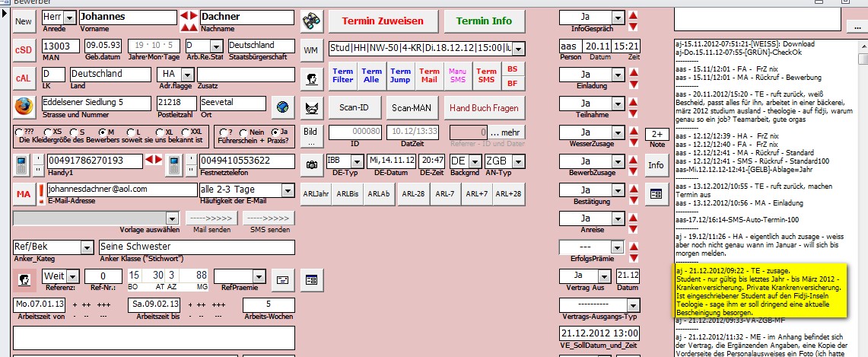Click the red exclamation mark icon
This screenshot has height=357, width=868.
tap(40, 194)
